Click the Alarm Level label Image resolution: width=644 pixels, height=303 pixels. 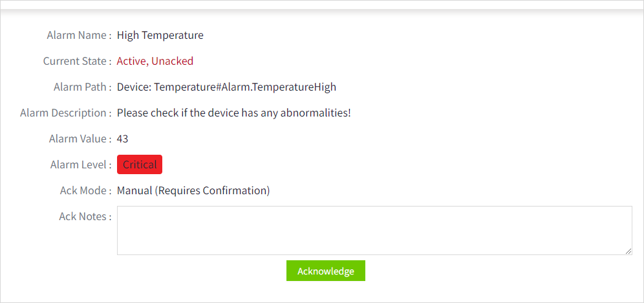[80, 164]
